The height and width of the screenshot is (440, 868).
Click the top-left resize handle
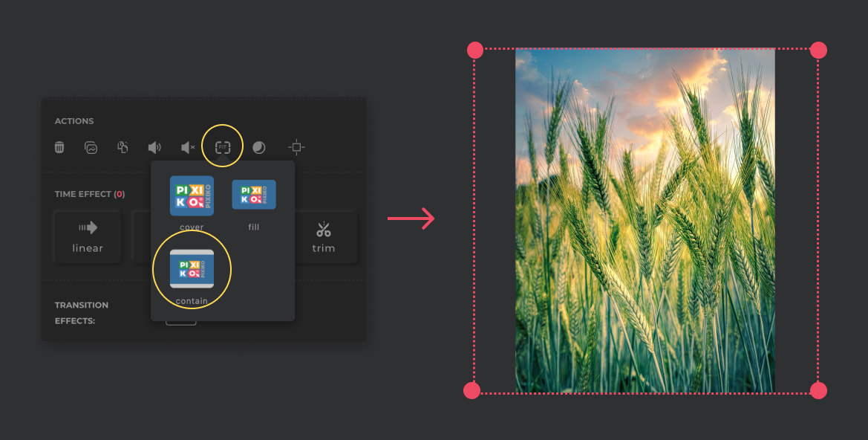click(x=475, y=51)
